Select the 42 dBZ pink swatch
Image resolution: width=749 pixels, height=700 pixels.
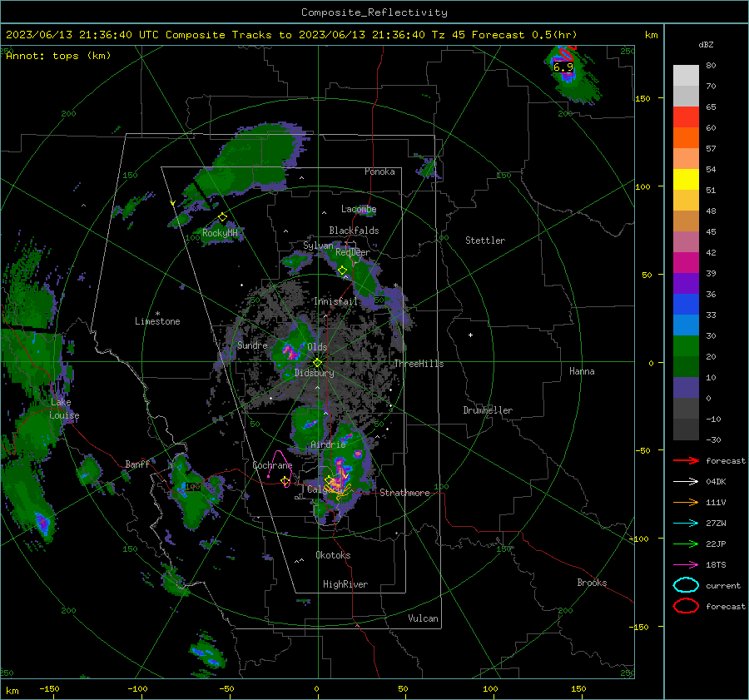coord(686,241)
